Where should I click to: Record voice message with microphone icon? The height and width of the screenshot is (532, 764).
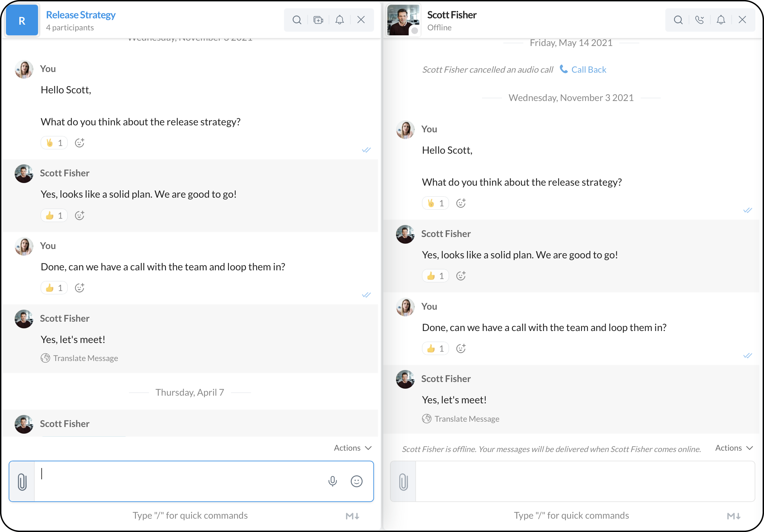(x=332, y=481)
